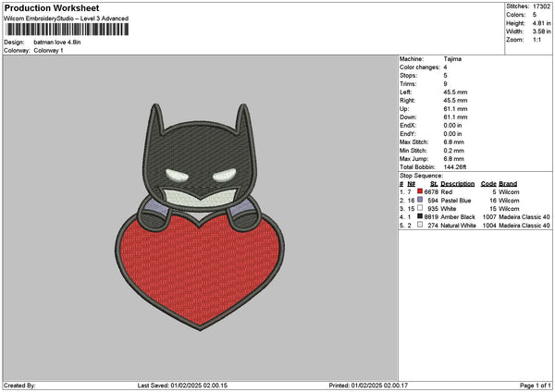Image resolution: width=555 pixels, height=392 pixels.
Task: Click the Description column header
Action: 457,183
